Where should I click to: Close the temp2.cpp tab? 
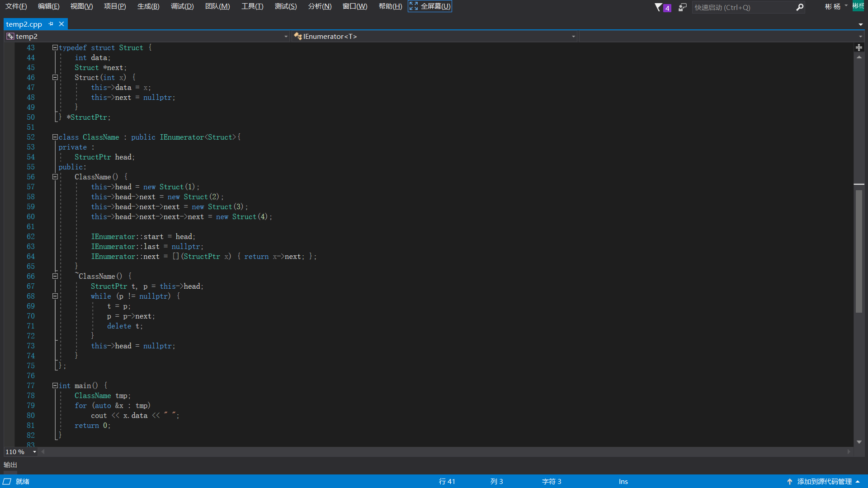click(x=61, y=24)
